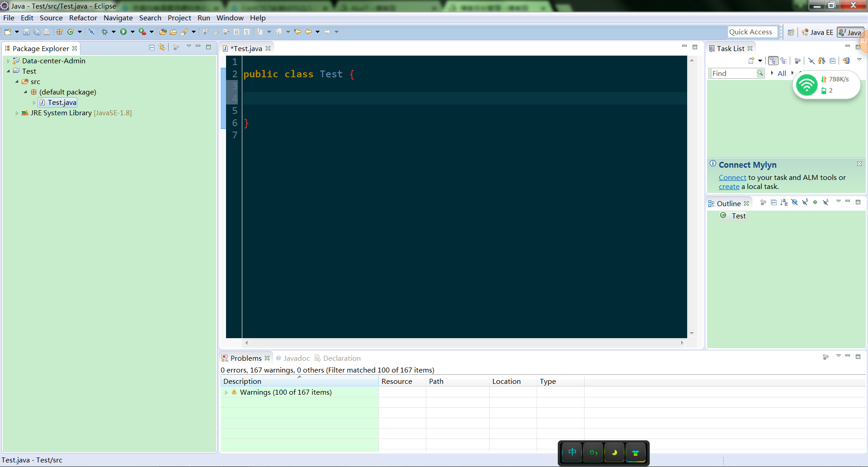Collapse all in Package Explorer
This screenshot has width=868, height=467.
152,47
